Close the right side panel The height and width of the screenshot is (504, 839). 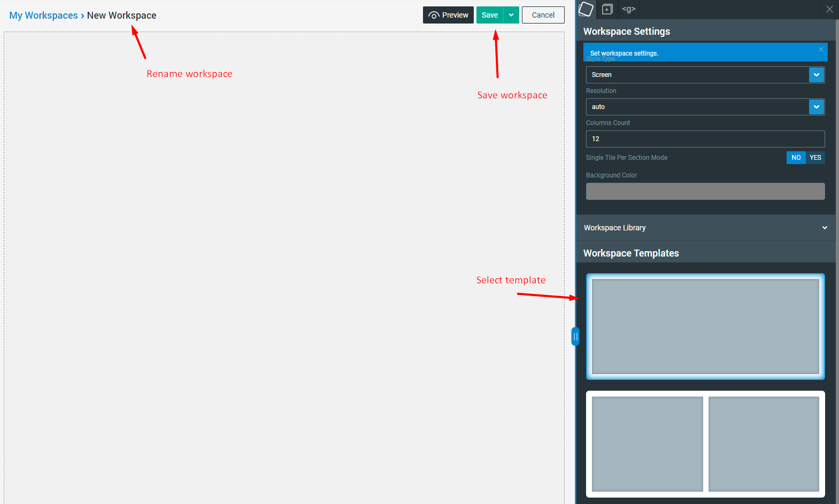829,9
